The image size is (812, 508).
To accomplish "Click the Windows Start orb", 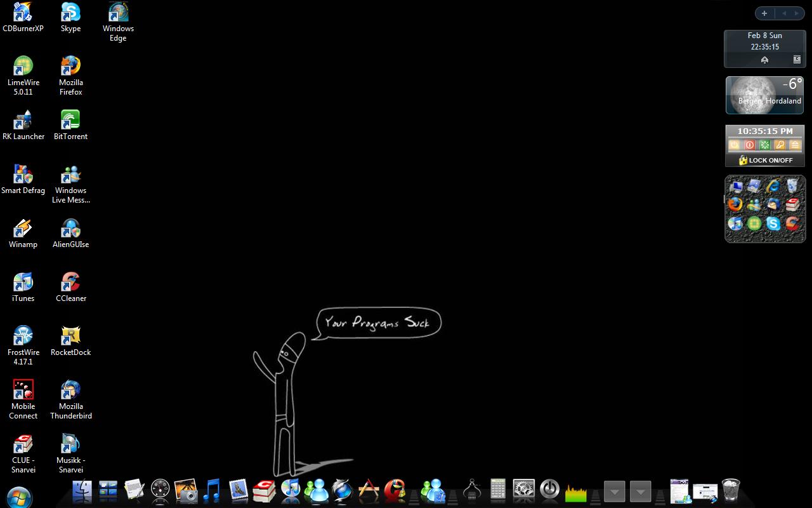I will pyautogui.click(x=18, y=497).
